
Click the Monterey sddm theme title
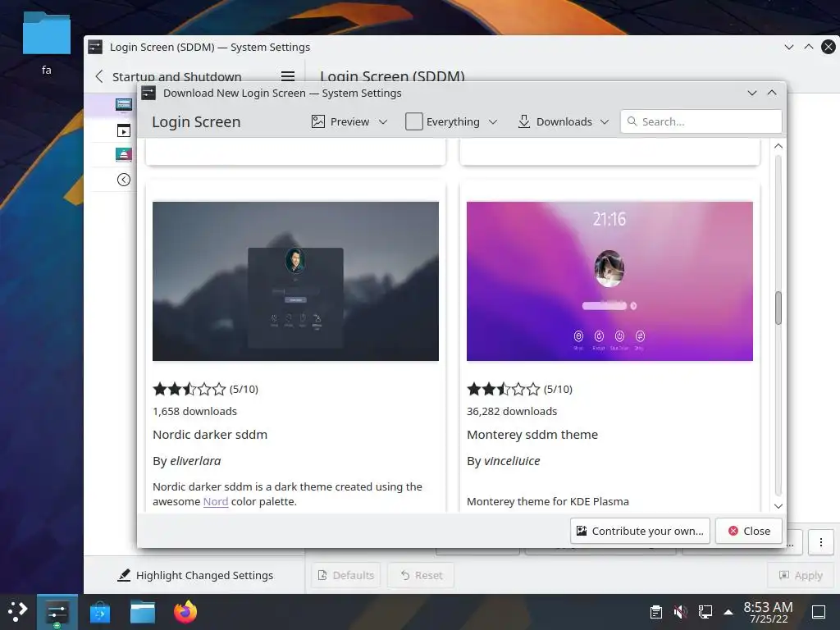(532, 435)
